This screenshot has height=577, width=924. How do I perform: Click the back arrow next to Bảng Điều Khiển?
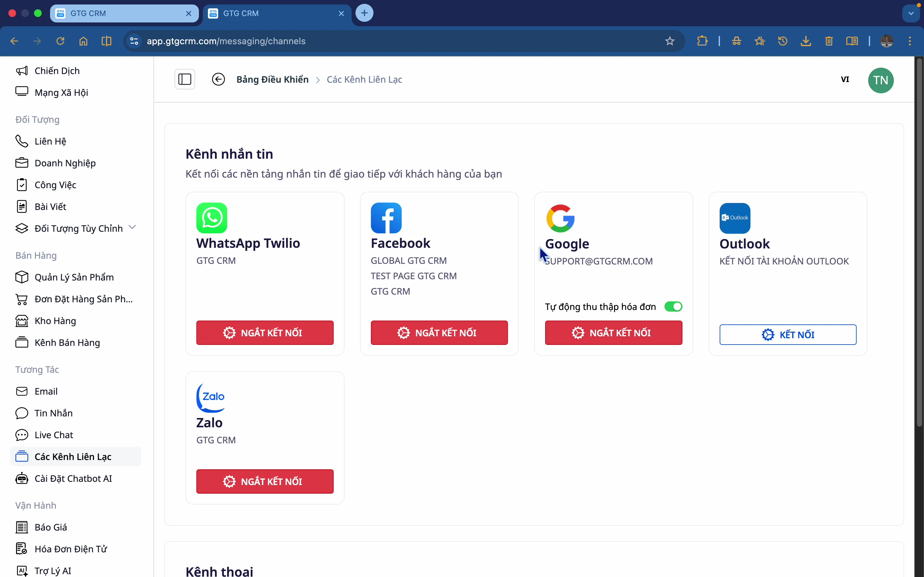[218, 79]
